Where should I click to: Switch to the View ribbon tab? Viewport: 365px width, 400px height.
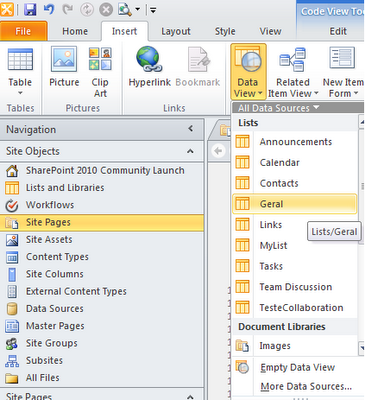click(270, 31)
